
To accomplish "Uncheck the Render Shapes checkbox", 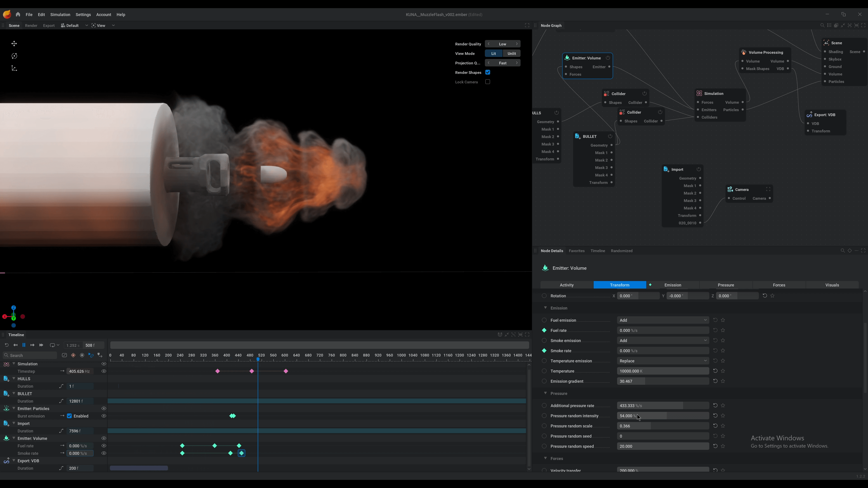I will (488, 72).
